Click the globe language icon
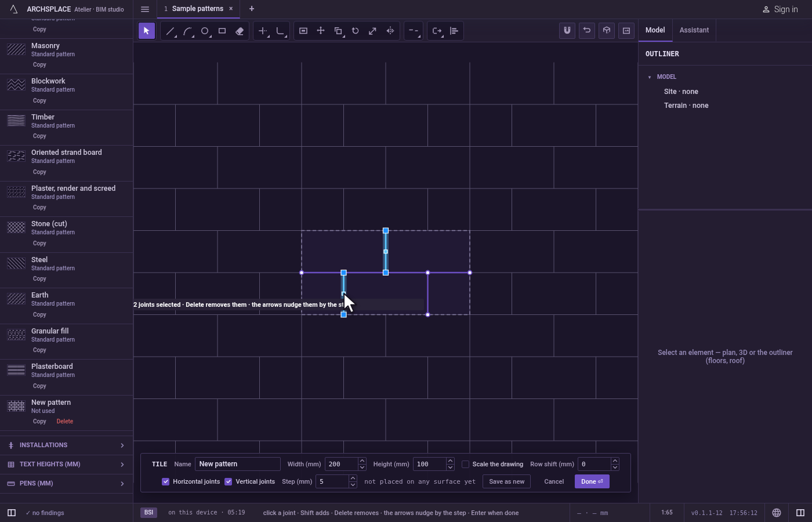The height and width of the screenshot is (522, 812). (777, 513)
